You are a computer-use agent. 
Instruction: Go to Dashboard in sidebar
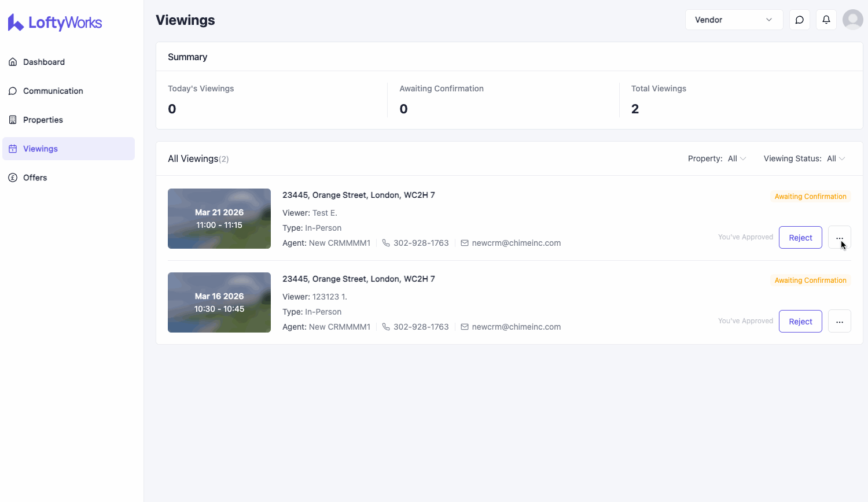(44, 62)
